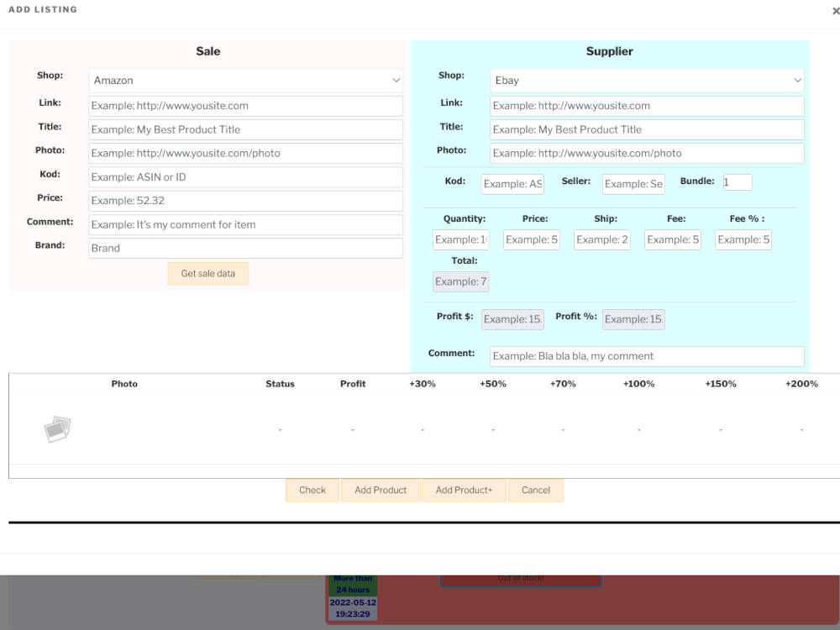This screenshot has height=630, width=840.
Task: Click the Profit % field
Action: 633,319
